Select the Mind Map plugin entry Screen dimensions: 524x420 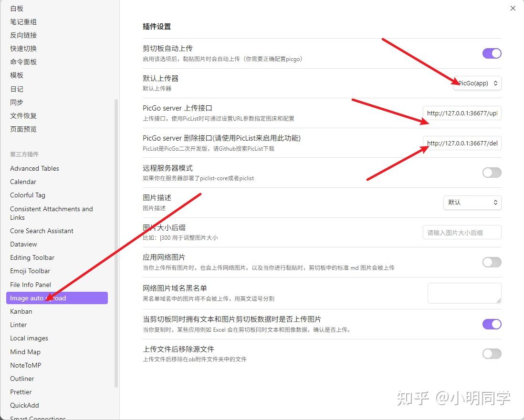click(x=25, y=352)
